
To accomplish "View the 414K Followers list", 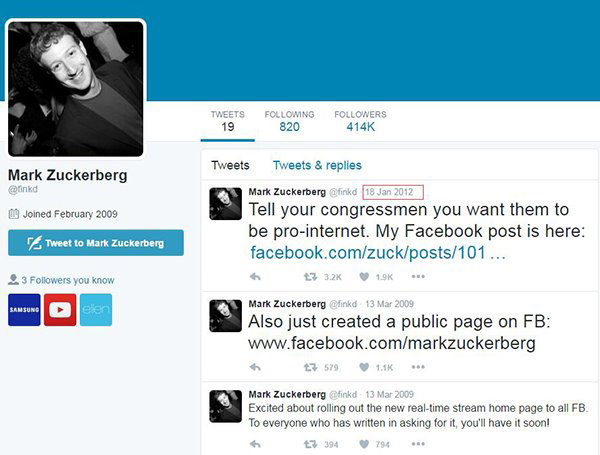I will click(360, 121).
